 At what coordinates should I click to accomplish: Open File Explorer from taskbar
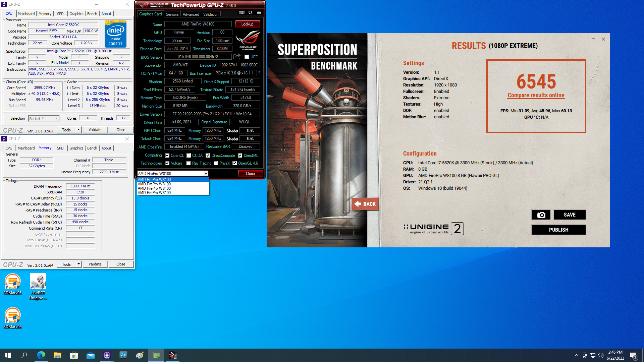tap(57, 355)
